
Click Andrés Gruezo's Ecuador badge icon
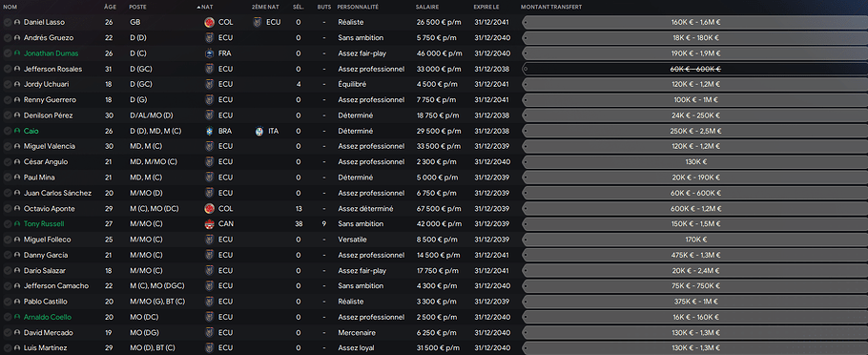pos(209,38)
